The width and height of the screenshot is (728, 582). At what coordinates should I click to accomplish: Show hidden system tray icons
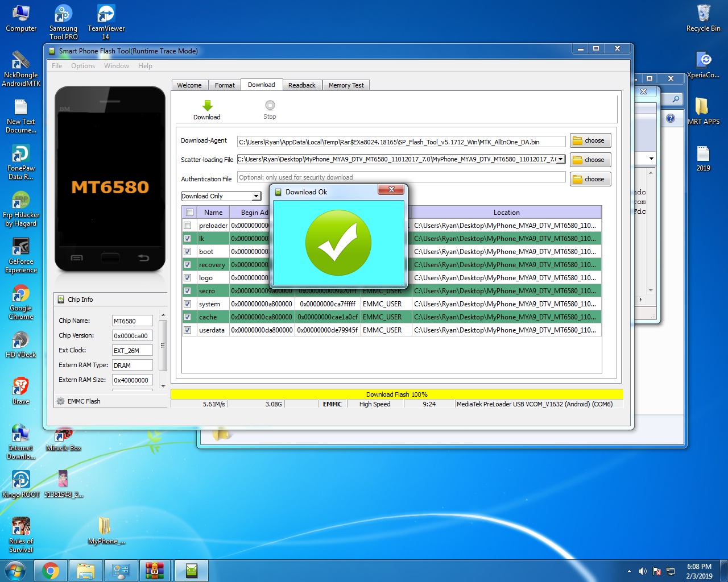pyautogui.click(x=629, y=571)
